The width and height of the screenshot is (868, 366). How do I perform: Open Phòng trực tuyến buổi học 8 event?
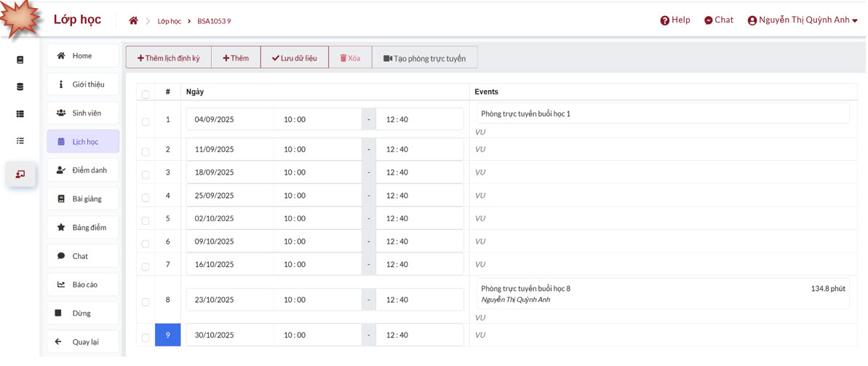click(x=526, y=289)
